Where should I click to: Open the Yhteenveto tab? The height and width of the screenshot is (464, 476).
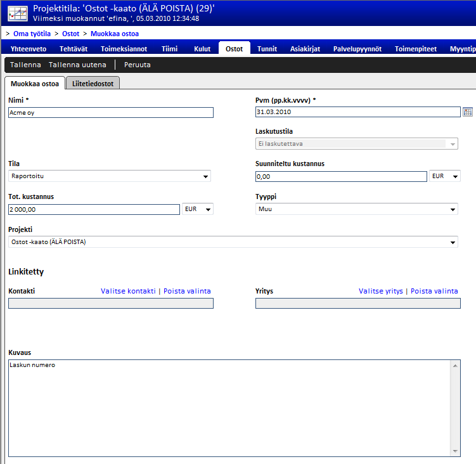coord(29,49)
